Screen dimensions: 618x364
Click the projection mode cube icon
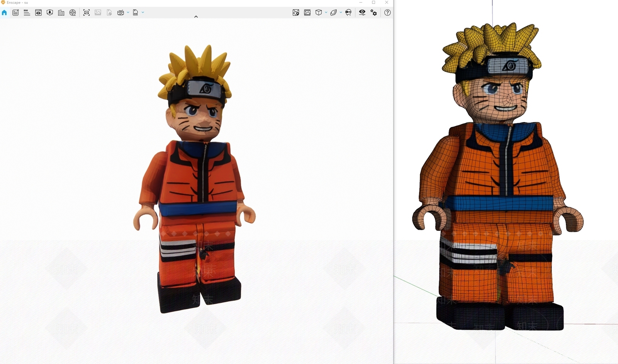point(319,13)
